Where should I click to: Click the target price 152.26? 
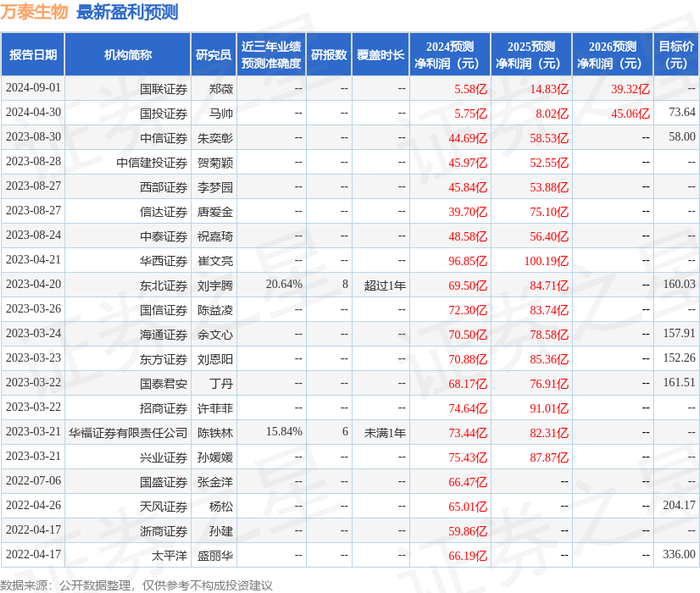pos(679,358)
